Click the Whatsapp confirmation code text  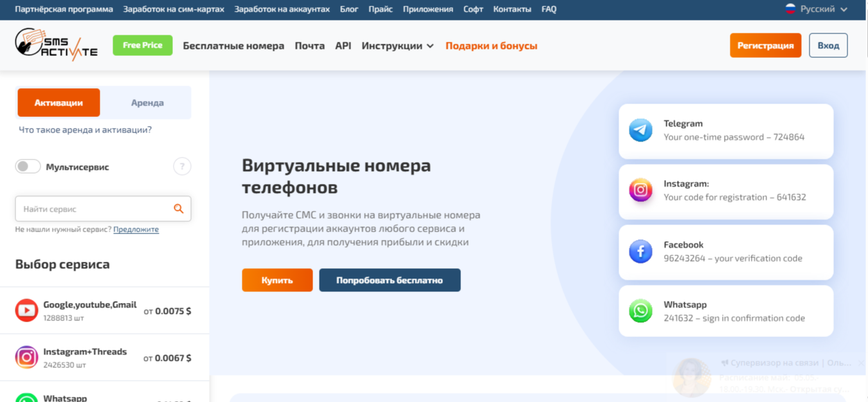[x=734, y=318]
